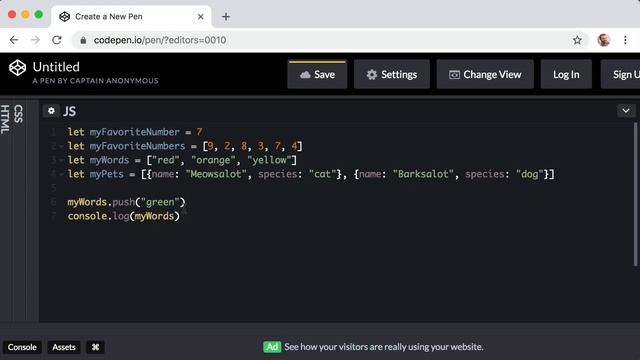Screen dimensions: 640x360
Task: Click the "Meowsalot" string in code
Action: tap(216, 174)
